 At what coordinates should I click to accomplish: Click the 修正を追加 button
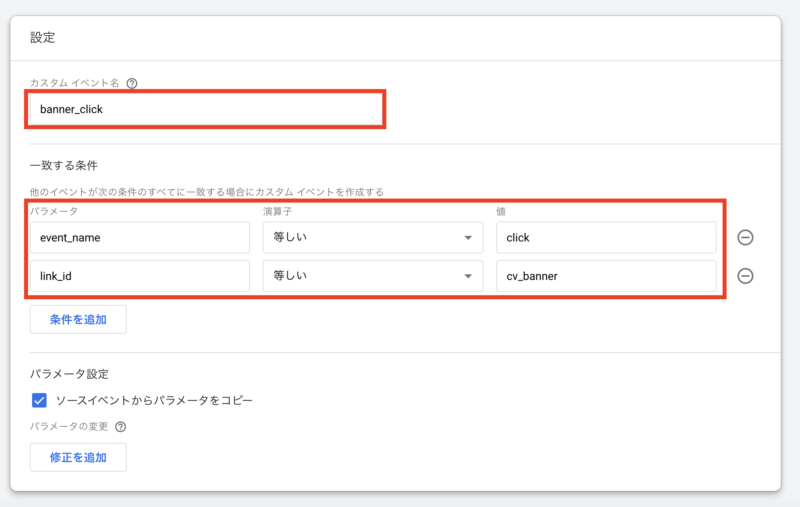tap(78, 457)
